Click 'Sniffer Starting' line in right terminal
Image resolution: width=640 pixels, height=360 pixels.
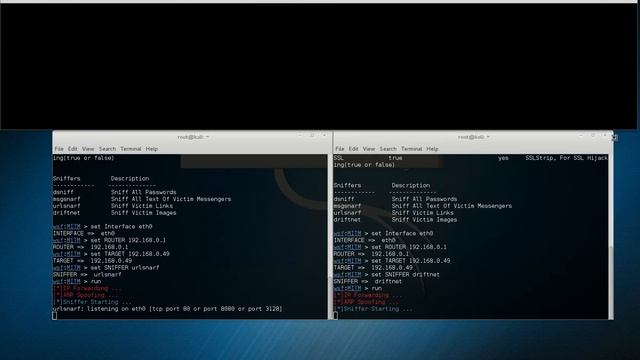pos(373,309)
